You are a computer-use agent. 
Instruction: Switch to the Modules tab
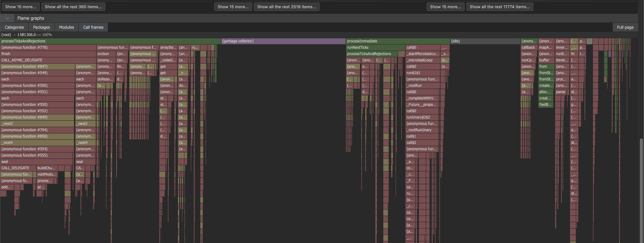click(67, 27)
